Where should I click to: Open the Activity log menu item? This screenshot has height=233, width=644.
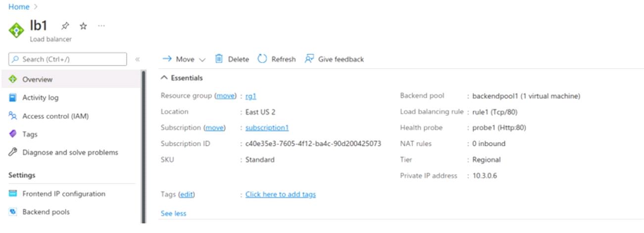[x=40, y=97]
